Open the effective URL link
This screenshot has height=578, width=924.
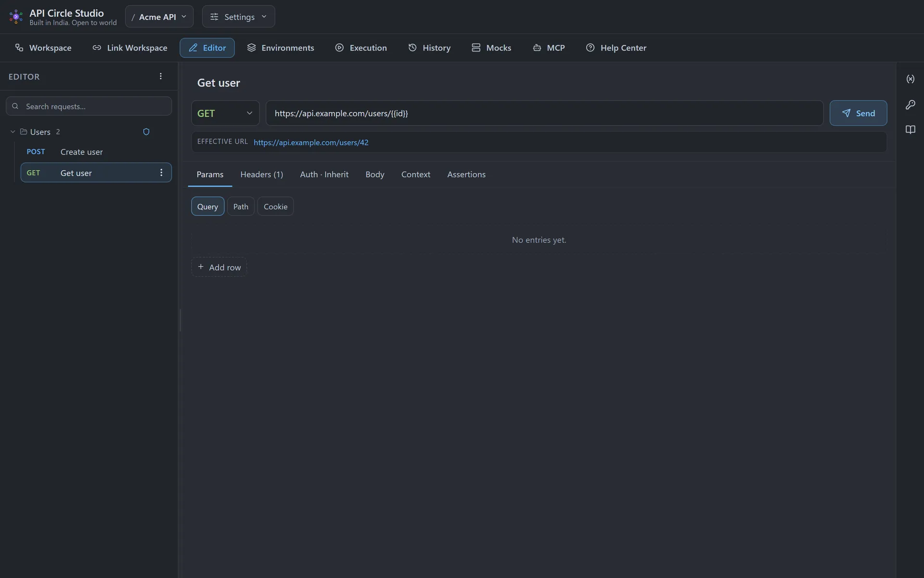311,142
